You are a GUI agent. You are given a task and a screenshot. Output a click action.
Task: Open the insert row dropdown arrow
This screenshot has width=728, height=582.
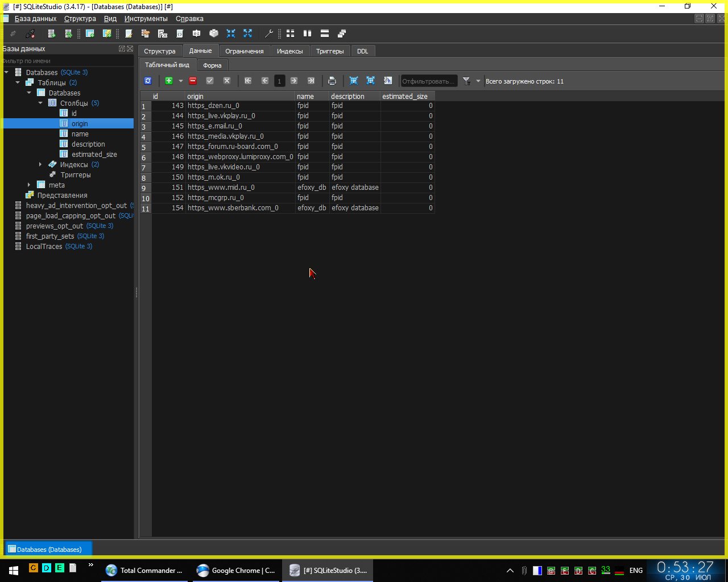pyautogui.click(x=181, y=81)
